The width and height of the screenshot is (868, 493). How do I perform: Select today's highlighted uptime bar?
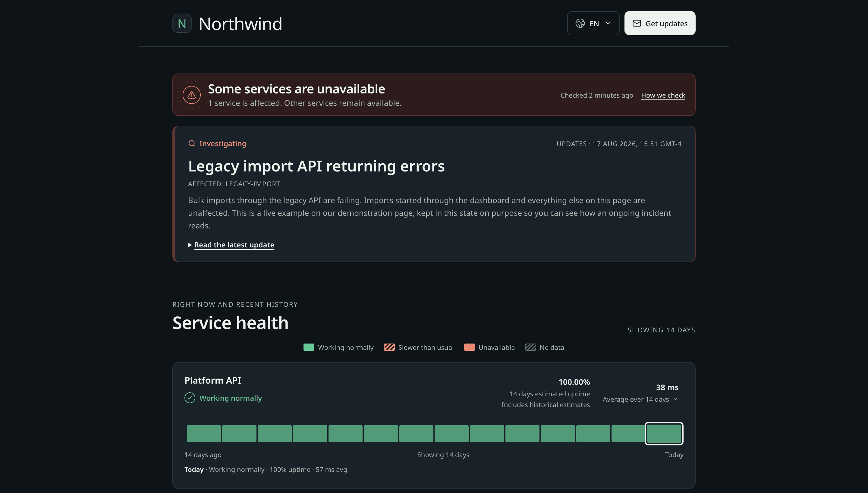pyautogui.click(x=664, y=433)
